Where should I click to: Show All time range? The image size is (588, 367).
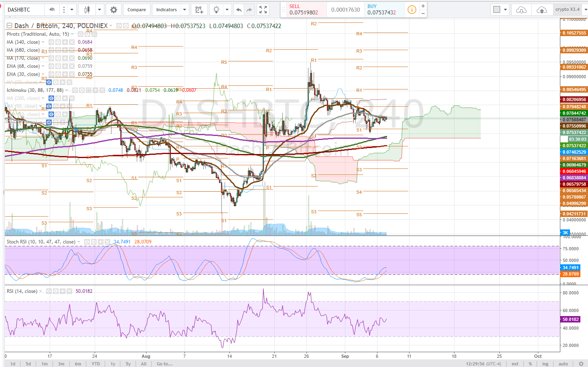pos(144,364)
